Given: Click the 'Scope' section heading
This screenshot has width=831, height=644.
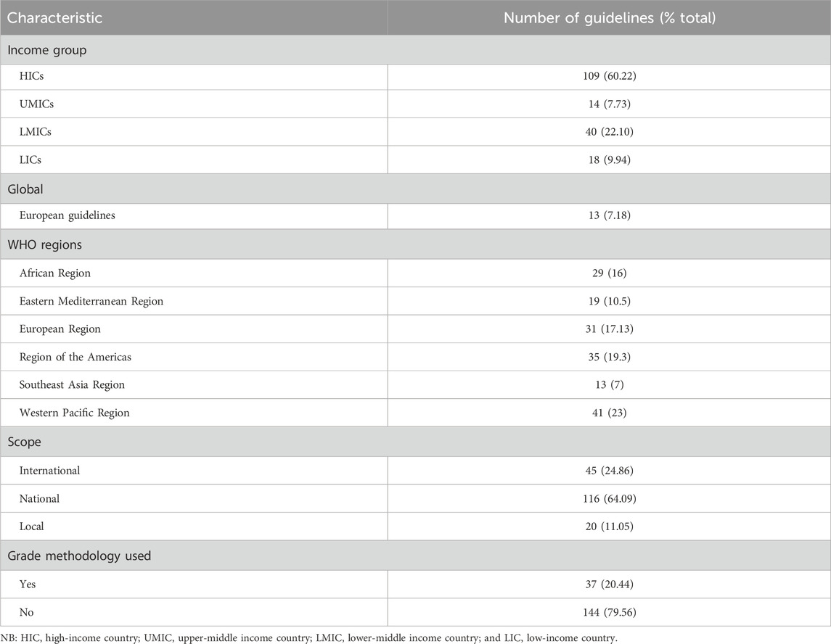Looking at the screenshot, I should point(24,442).
